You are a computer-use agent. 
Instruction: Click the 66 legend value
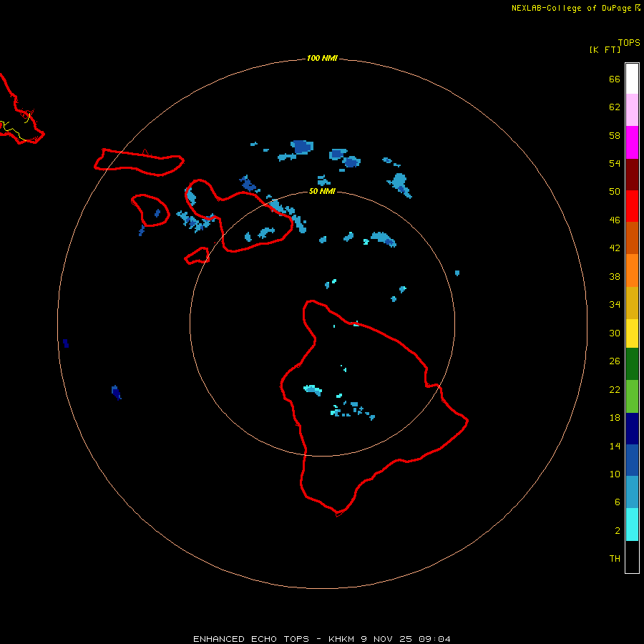(x=615, y=79)
